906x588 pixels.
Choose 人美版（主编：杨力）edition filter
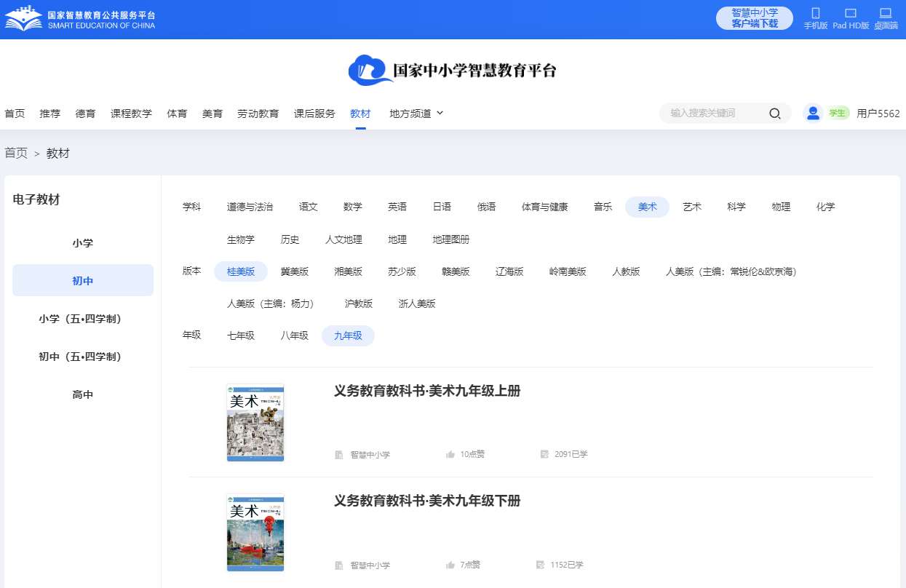click(273, 303)
